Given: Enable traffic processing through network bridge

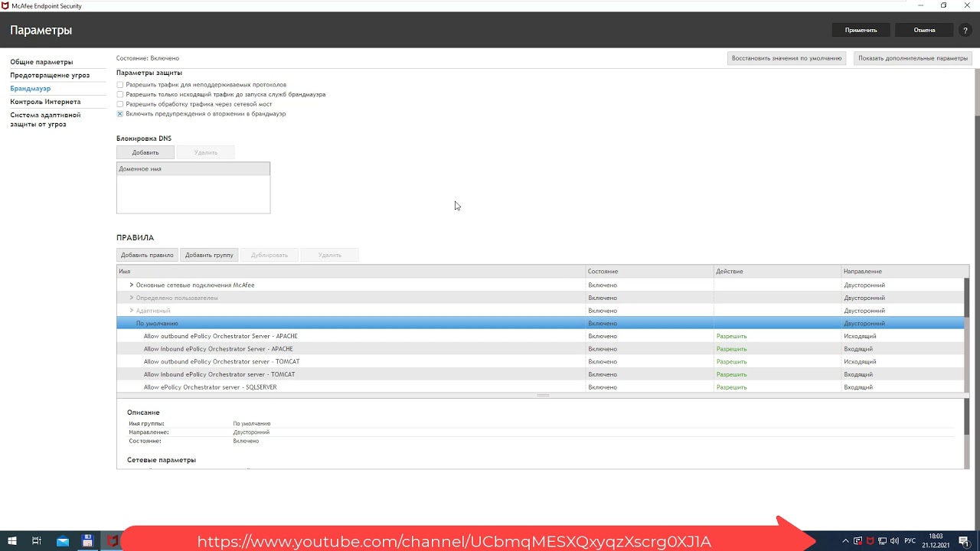Looking at the screenshot, I should pos(119,104).
